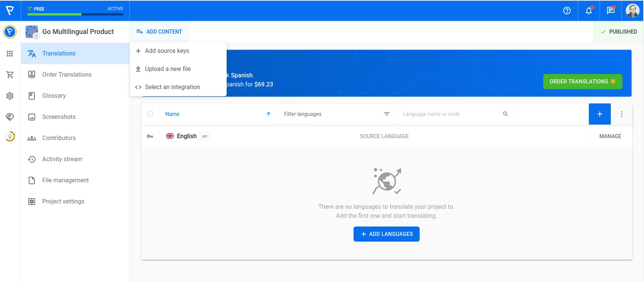Viewport: 644px width, 282px height.
Task: Open the three-dot more options menu
Action: [x=621, y=114]
